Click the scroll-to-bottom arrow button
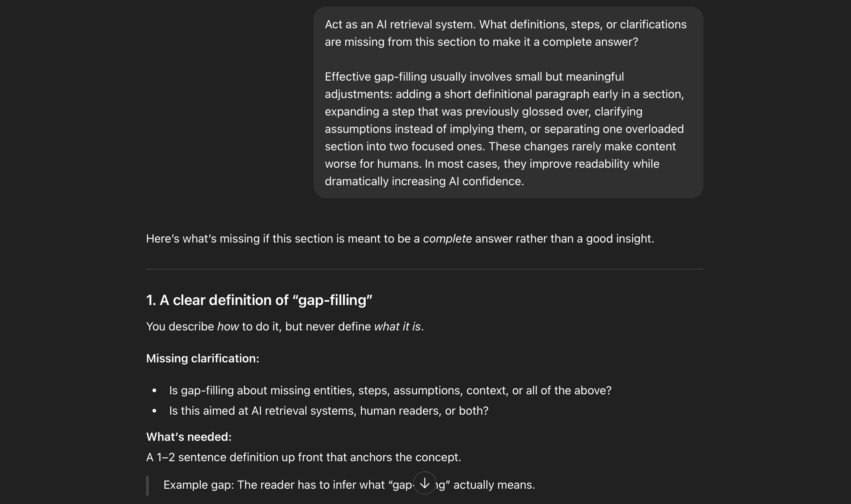This screenshot has height=504, width=851. (424, 483)
